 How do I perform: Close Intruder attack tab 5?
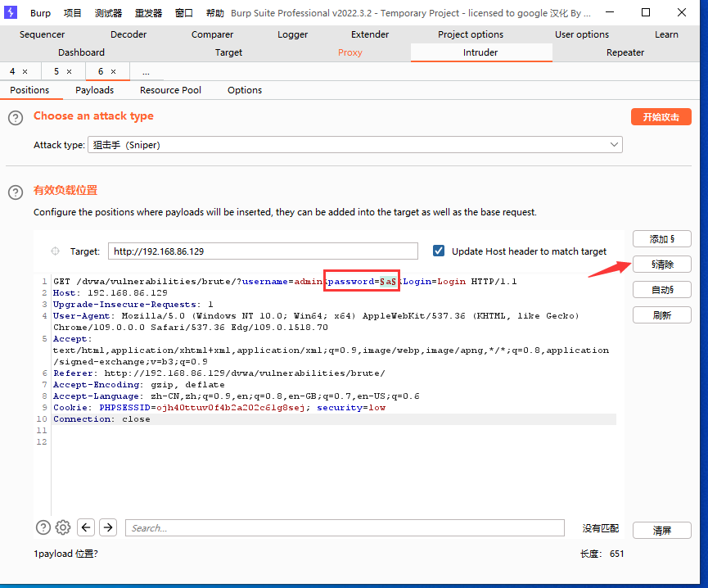click(69, 72)
